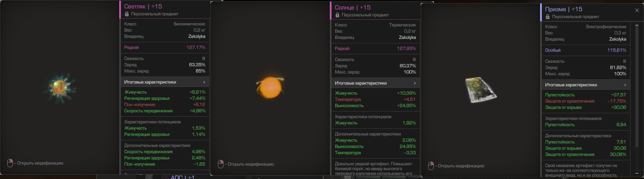This screenshot has width=644, height=179.
Task: Click Температура +4,51 in Солнце panel
Action: pyautogui.click(x=376, y=99)
